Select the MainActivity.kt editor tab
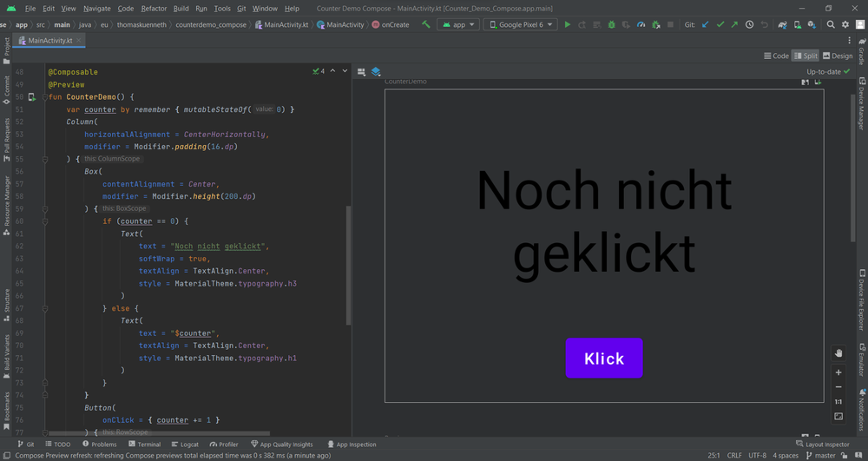The height and width of the screenshot is (461, 868). [x=49, y=41]
